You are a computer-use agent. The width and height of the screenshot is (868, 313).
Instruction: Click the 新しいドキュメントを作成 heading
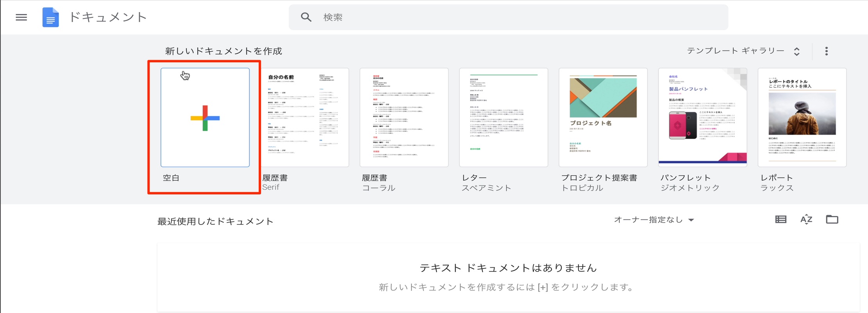(x=223, y=51)
